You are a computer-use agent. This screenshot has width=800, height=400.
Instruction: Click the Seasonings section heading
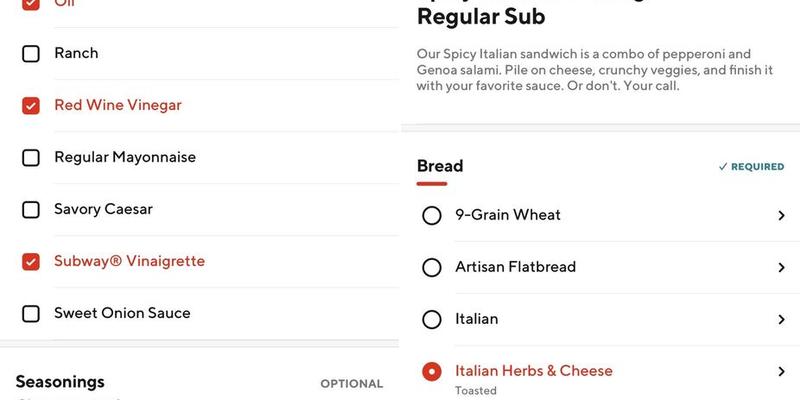(60, 382)
